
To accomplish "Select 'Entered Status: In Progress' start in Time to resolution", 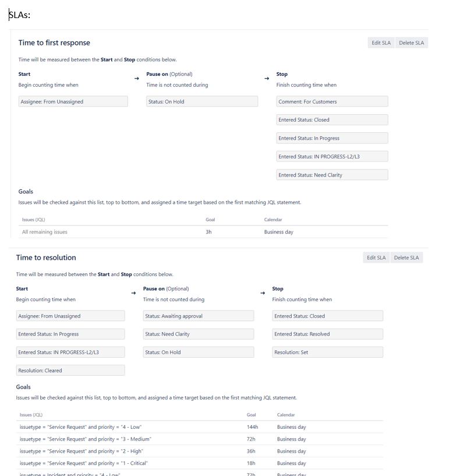I will (x=70, y=334).
